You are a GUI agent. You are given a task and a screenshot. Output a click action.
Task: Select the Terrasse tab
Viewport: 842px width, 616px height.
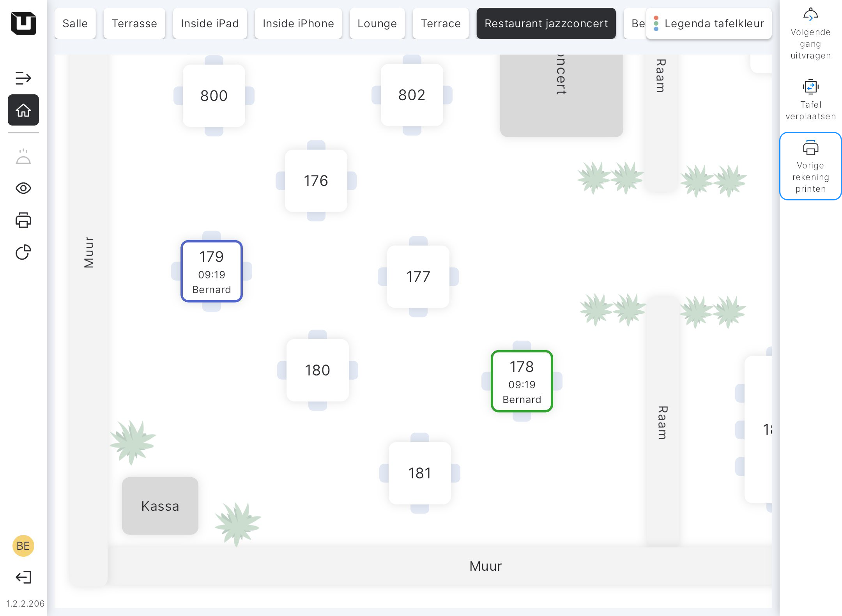pyautogui.click(x=134, y=23)
